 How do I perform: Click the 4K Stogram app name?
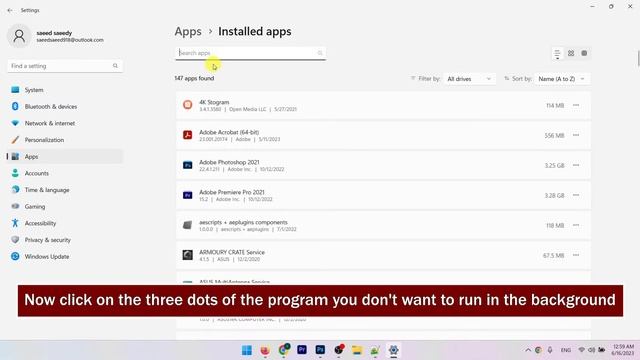pyautogui.click(x=214, y=102)
